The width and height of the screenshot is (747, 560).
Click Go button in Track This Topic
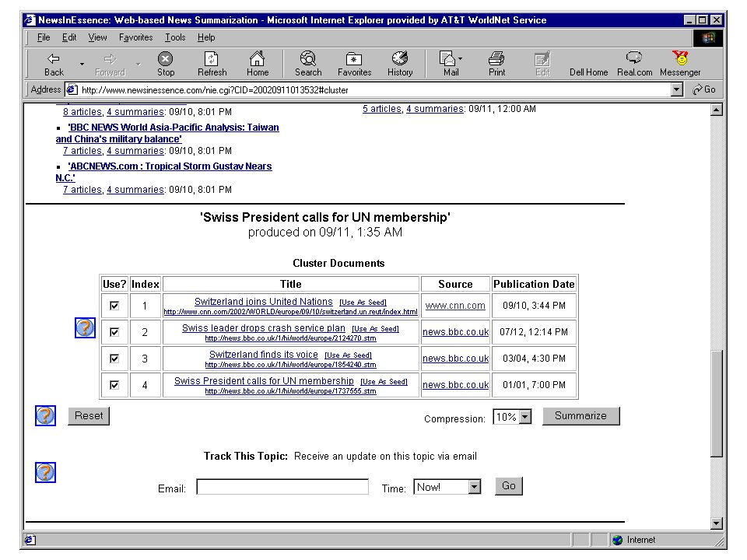[509, 486]
